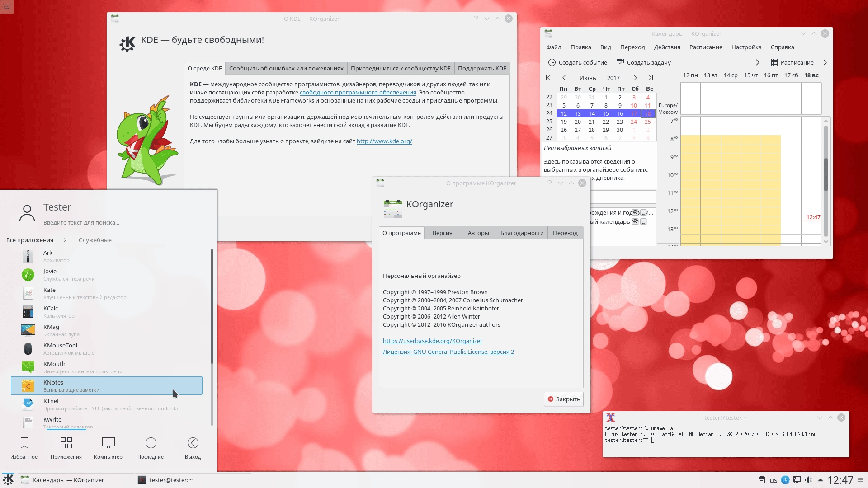
Task: Open KWrite text editor
Action: point(107,422)
